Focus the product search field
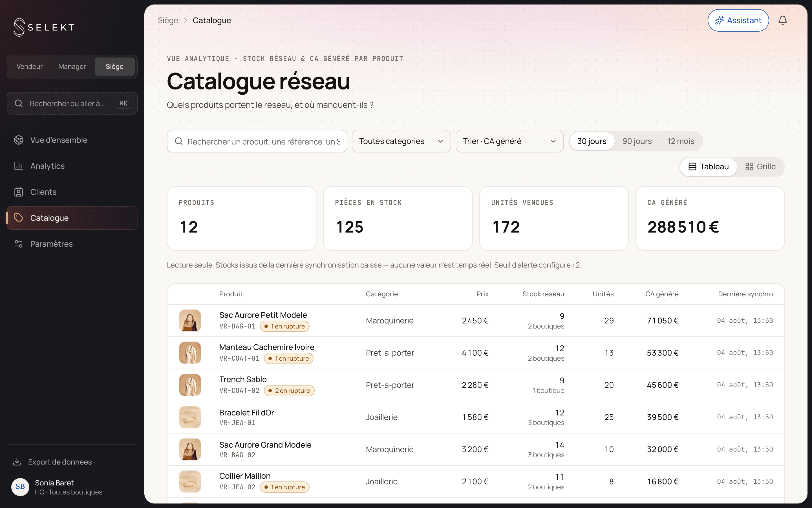 tap(257, 141)
